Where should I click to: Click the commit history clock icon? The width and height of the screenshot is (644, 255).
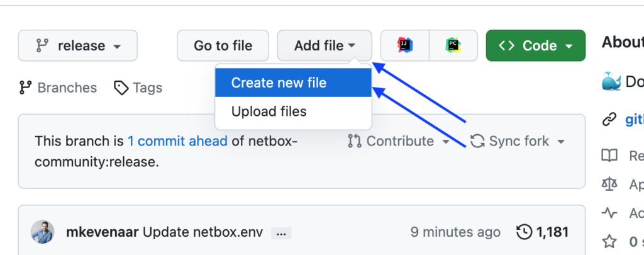click(x=523, y=232)
